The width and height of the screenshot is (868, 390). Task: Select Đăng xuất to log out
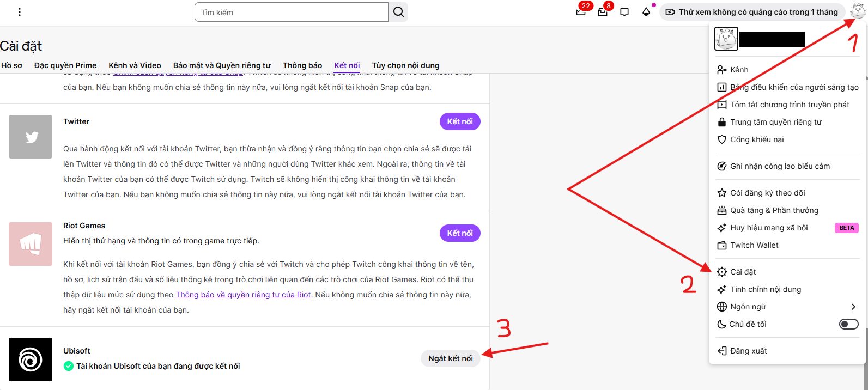(787, 351)
